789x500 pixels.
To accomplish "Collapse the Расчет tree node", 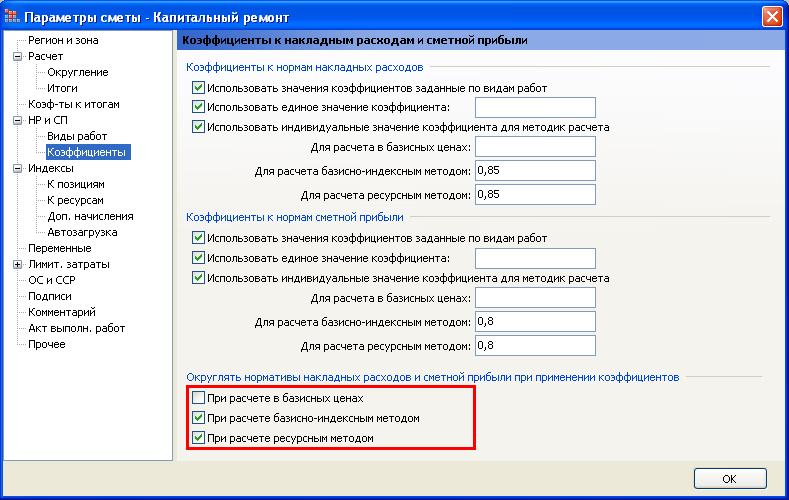I will (17, 57).
